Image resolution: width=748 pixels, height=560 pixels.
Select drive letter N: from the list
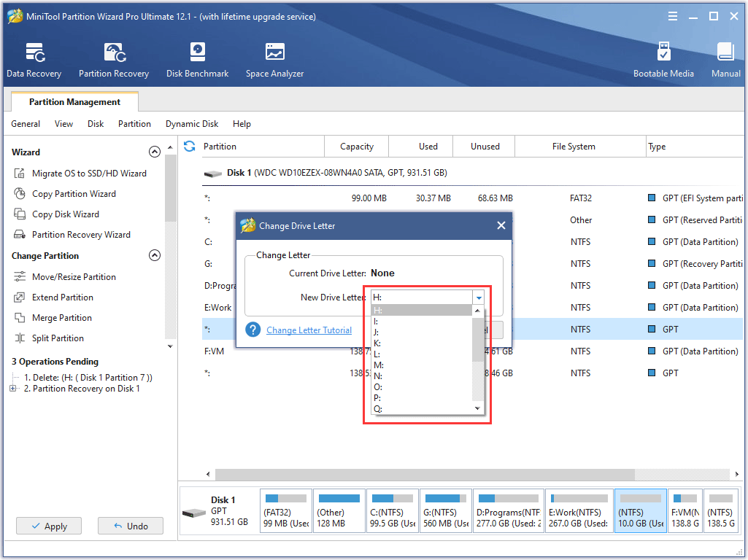point(421,376)
